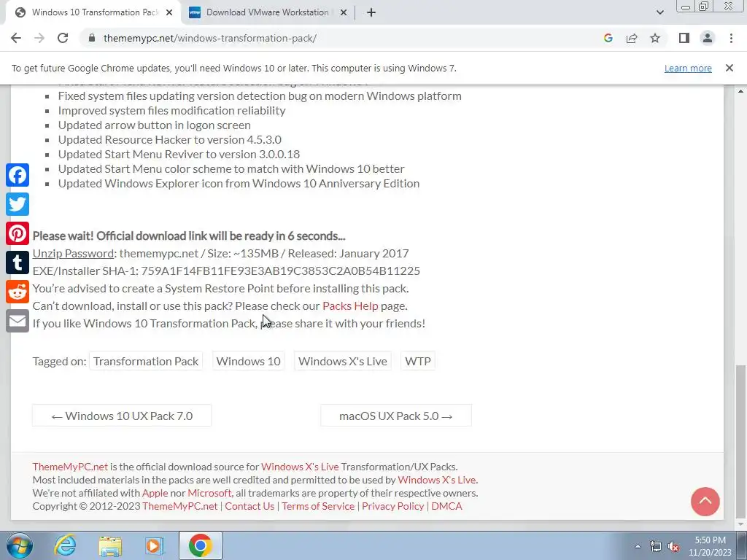Open the Unzip Password link
Viewport: 747px width, 560px height.
point(73,253)
